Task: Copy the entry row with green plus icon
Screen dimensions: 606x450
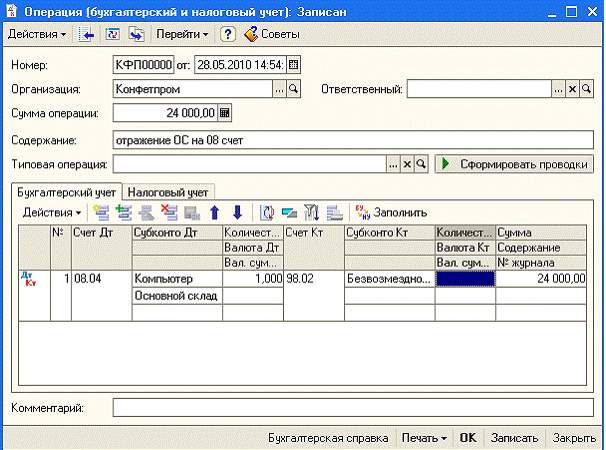Action: click(x=124, y=213)
